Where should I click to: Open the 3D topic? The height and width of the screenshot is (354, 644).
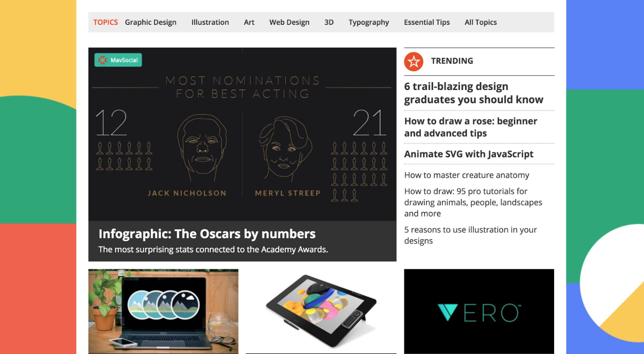click(x=329, y=22)
